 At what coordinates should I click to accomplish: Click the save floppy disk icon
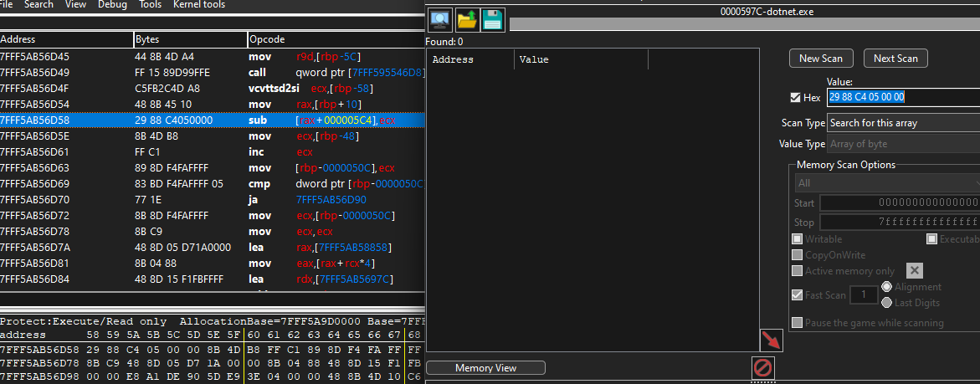492,19
